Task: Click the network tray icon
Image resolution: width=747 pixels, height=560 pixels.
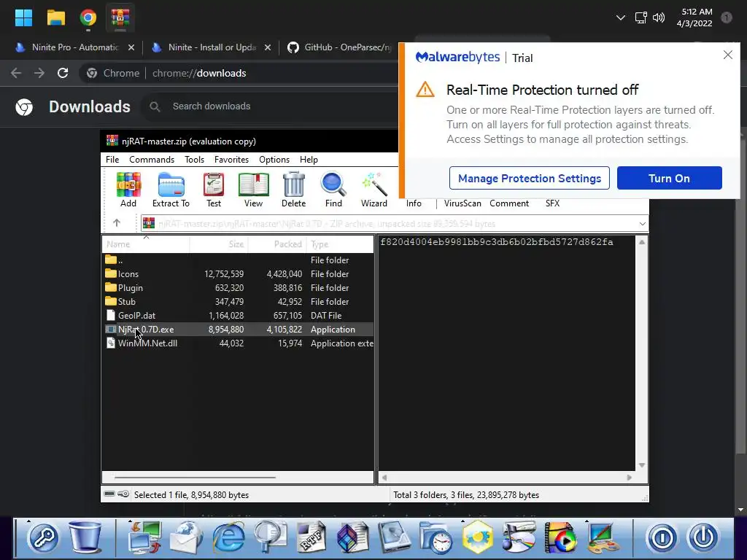Action: (640, 17)
